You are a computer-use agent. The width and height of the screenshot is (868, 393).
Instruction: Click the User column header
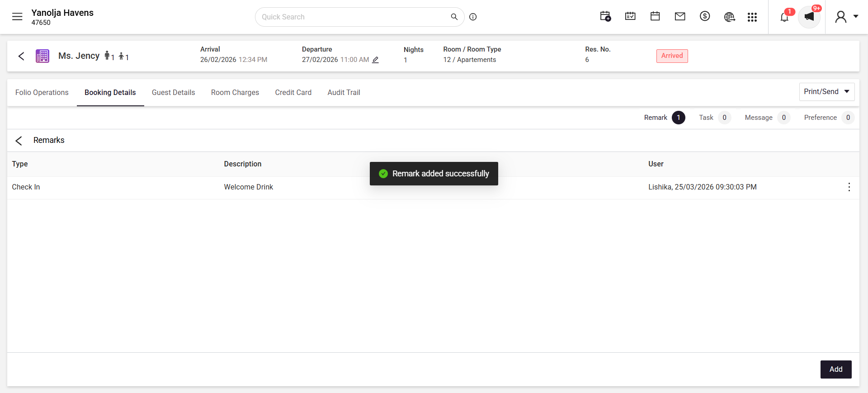point(656,164)
